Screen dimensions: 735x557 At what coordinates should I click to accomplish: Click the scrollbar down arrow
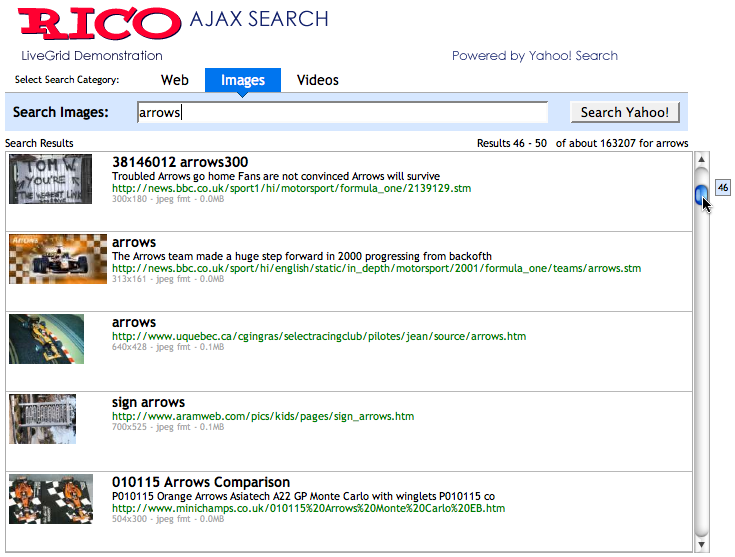click(701, 544)
